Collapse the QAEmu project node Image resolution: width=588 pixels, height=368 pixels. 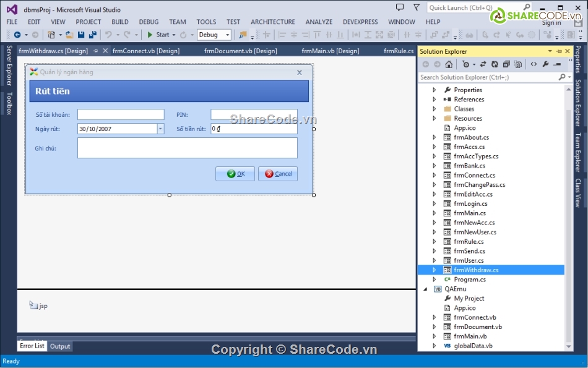pos(425,289)
